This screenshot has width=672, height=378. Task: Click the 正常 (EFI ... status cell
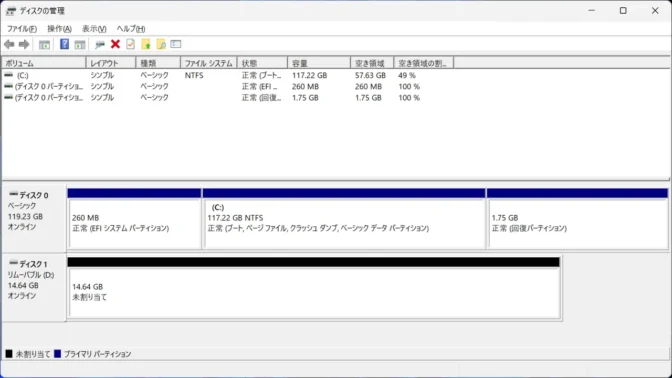[260, 86]
